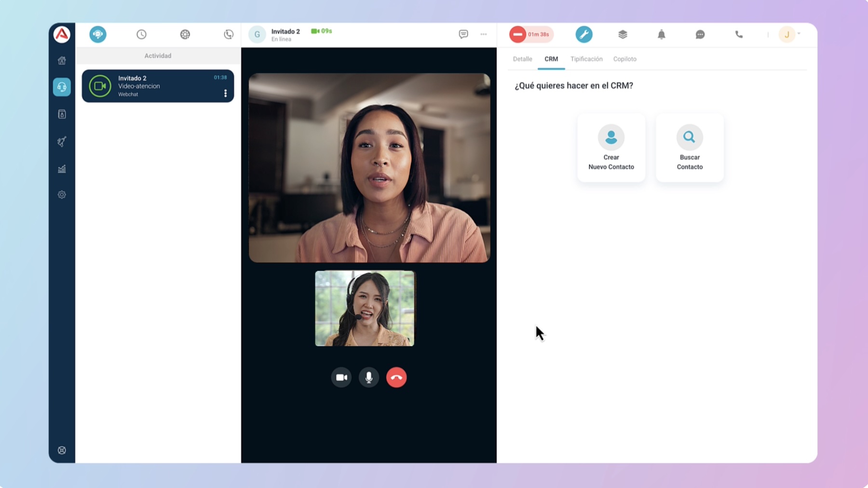Open the notifications bell icon

662,34
